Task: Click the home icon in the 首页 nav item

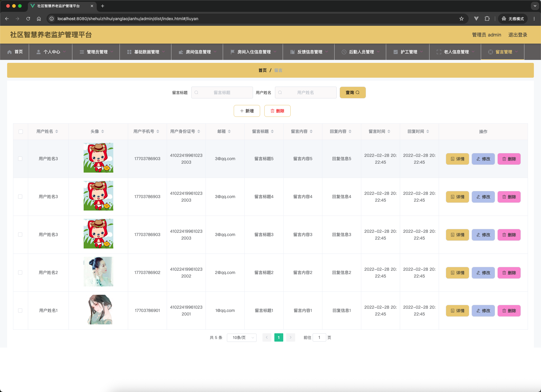Action: point(9,52)
